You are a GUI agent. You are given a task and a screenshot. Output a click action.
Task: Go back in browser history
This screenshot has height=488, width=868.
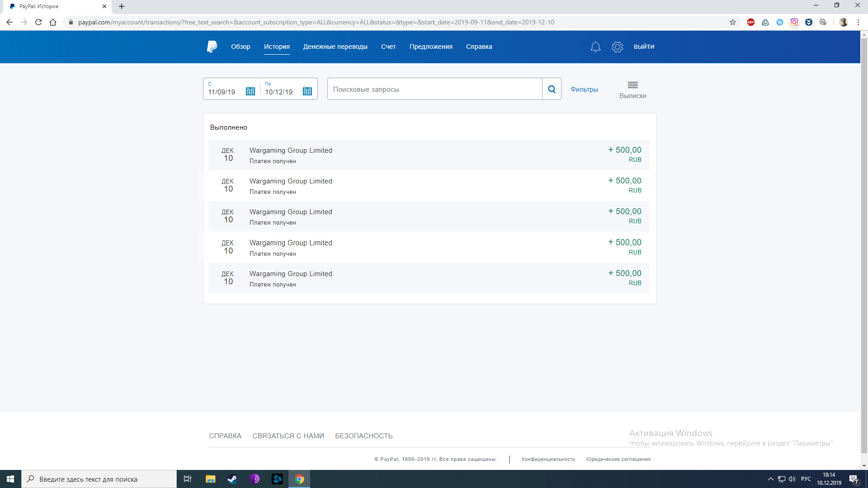pyautogui.click(x=9, y=22)
